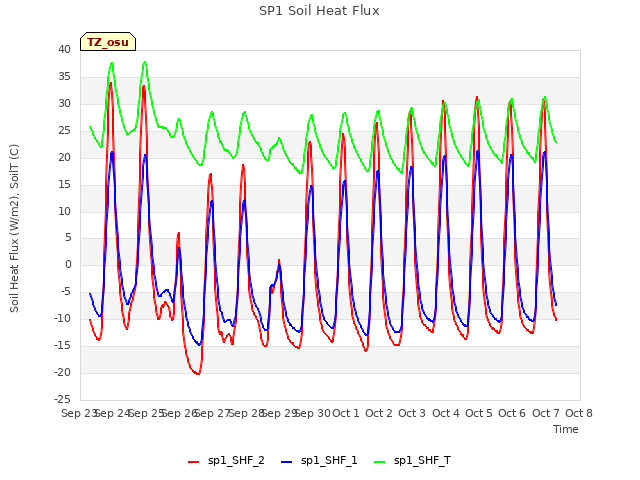Click the 40 y-axis tick label
Image resolution: width=640 pixels, height=480 pixels.
coord(64,49)
